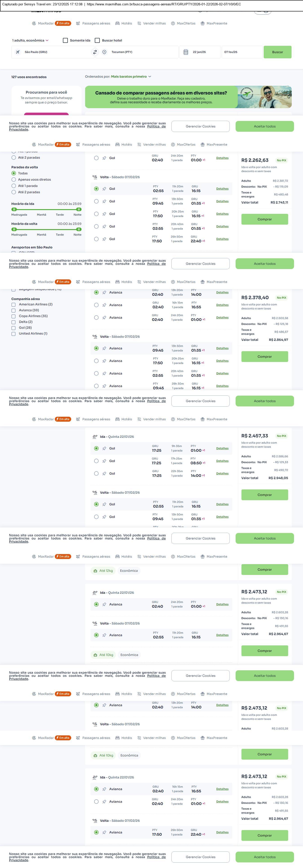Click the 07 fev/26 return date field
Screen dimensions: 303x868
point(241,52)
